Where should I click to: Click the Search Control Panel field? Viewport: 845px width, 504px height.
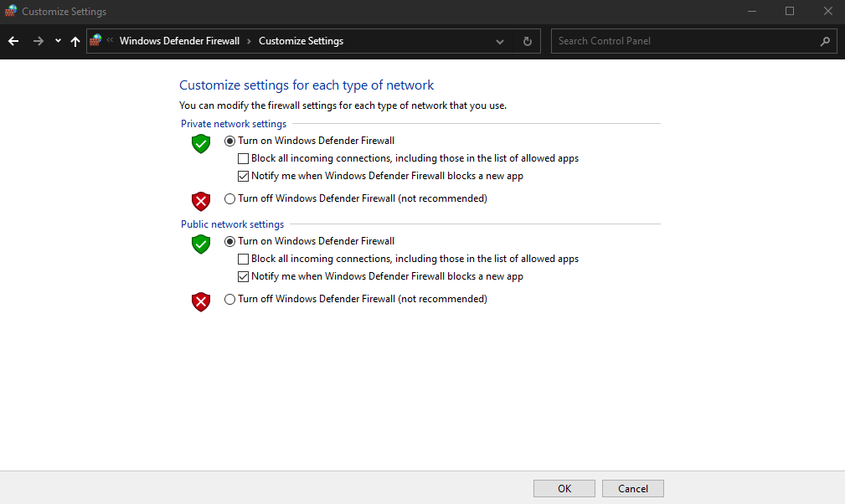click(693, 41)
